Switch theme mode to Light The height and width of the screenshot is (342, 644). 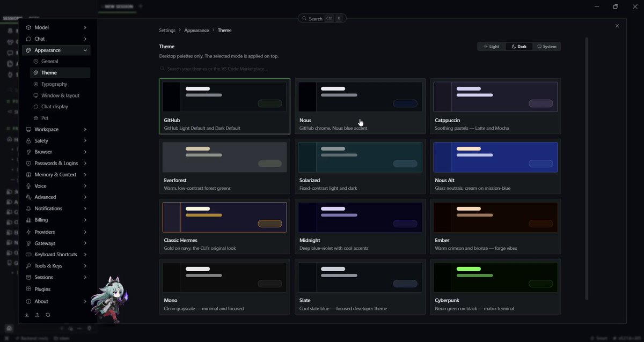pyautogui.click(x=492, y=47)
